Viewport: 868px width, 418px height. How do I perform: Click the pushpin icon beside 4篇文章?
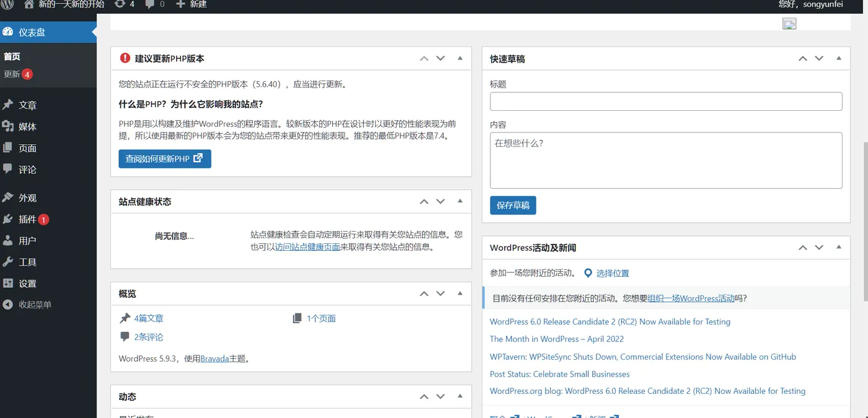point(125,318)
